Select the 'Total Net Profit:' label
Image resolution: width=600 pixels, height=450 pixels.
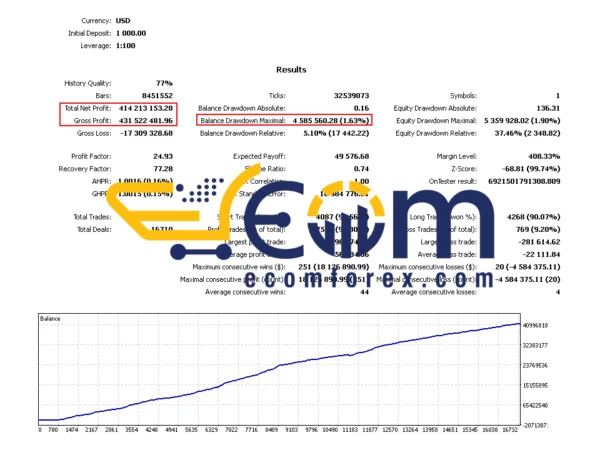tap(88, 108)
